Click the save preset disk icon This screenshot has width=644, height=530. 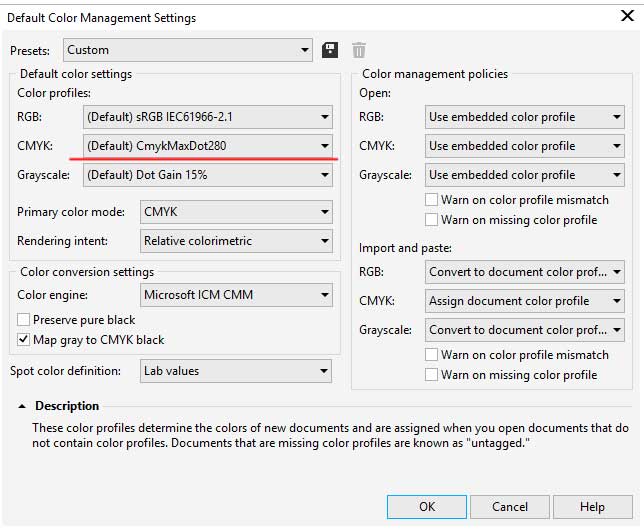coord(331,50)
